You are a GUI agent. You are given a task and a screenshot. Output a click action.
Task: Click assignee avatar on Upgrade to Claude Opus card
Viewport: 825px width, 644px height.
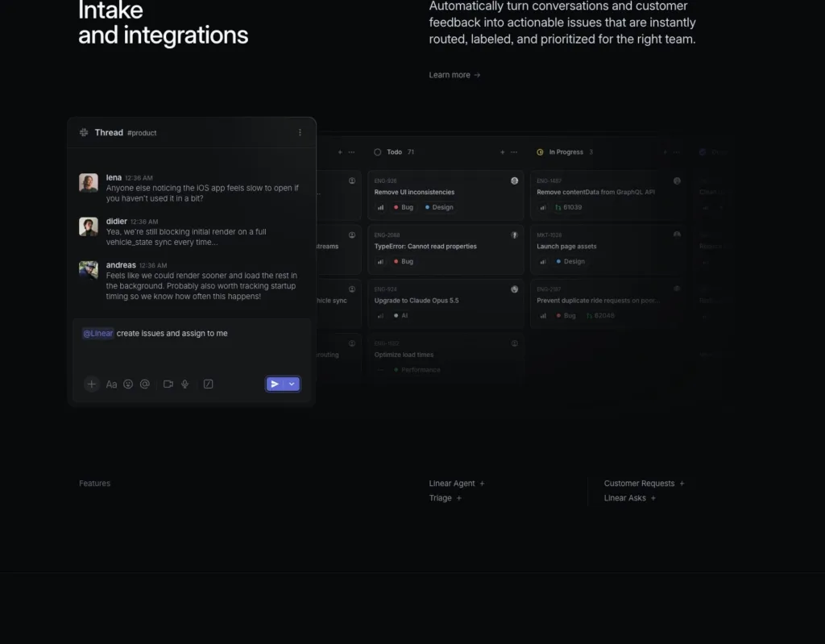(515, 289)
